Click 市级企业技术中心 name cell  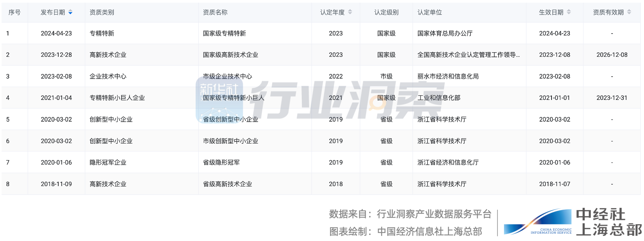click(227, 76)
